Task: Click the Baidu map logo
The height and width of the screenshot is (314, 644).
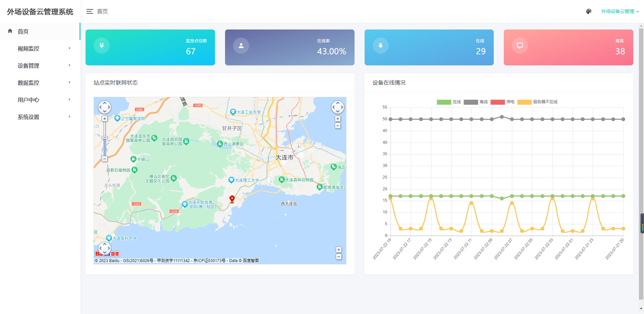Action: click(107, 254)
